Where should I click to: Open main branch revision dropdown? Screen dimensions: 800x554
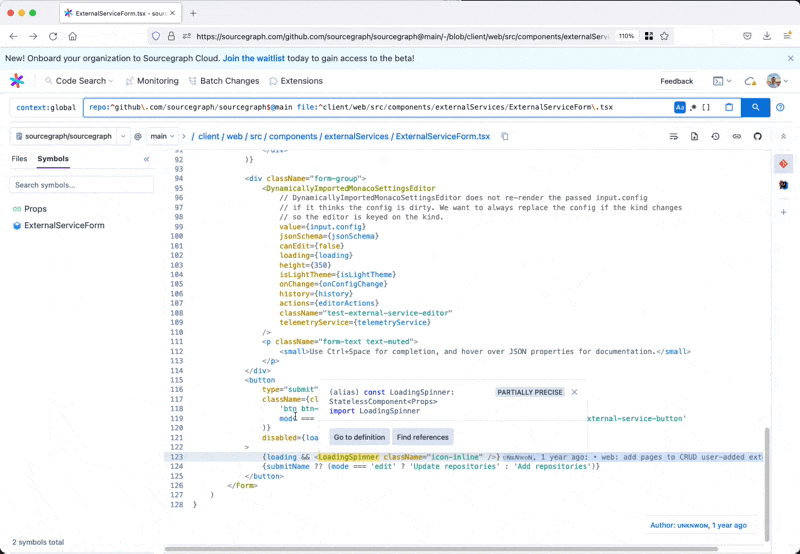coord(162,136)
